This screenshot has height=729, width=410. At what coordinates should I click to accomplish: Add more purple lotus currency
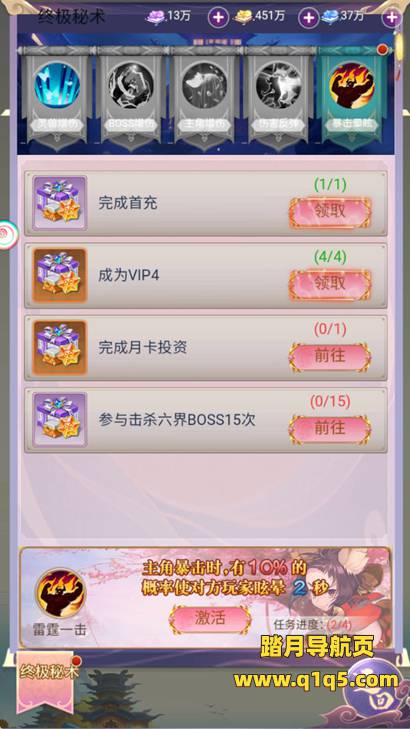click(218, 18)
